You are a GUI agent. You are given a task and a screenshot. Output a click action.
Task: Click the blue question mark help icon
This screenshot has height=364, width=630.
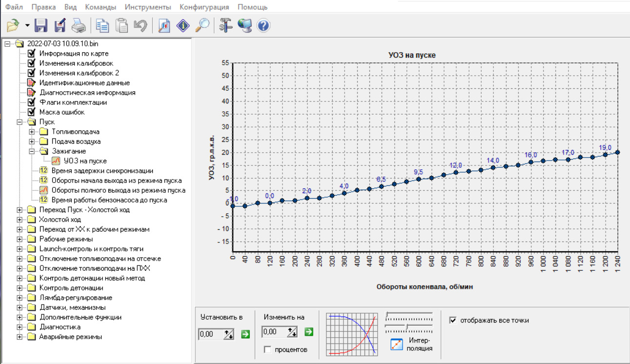[263, 25]
